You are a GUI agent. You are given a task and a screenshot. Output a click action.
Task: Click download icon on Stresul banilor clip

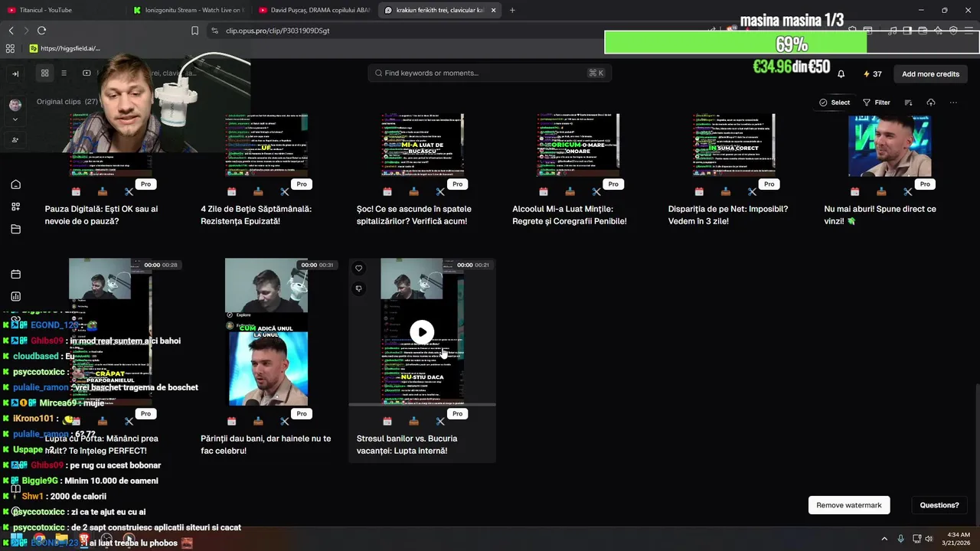(x=414, y=421)
